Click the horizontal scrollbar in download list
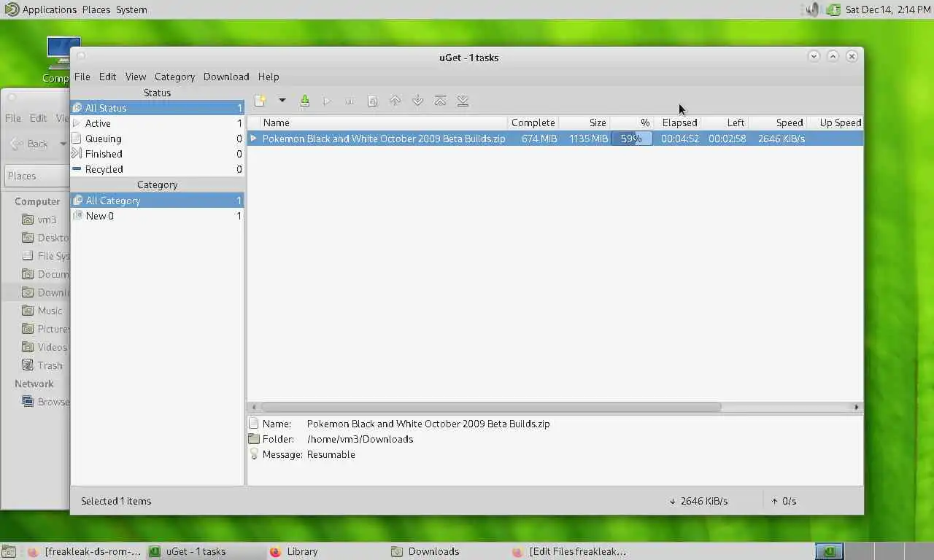The height and width of the screenshot is (560, 934). pos(490,407)
